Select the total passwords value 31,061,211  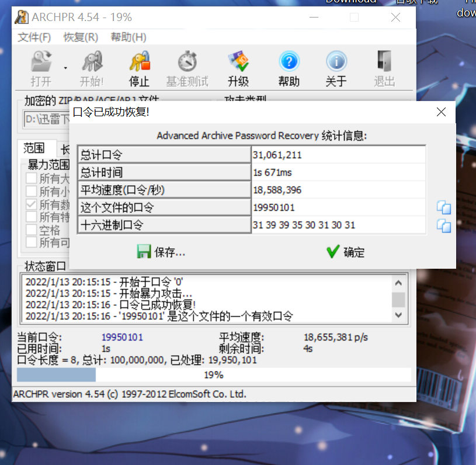click(277, 155)
